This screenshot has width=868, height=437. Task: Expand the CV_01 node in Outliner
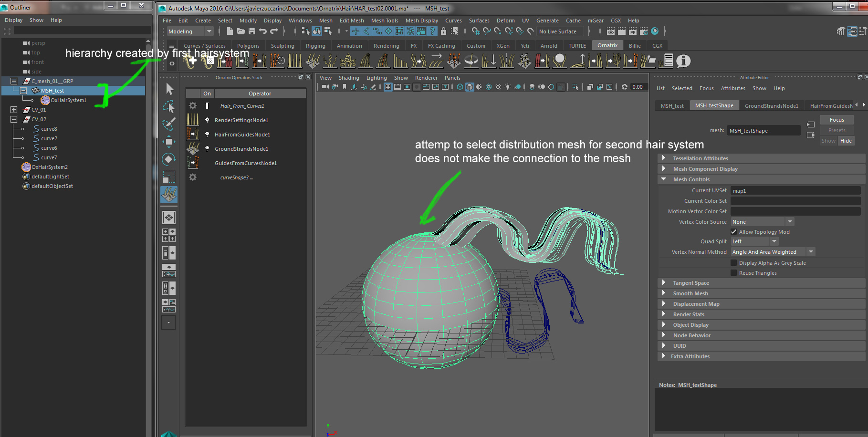click(14, 110)
